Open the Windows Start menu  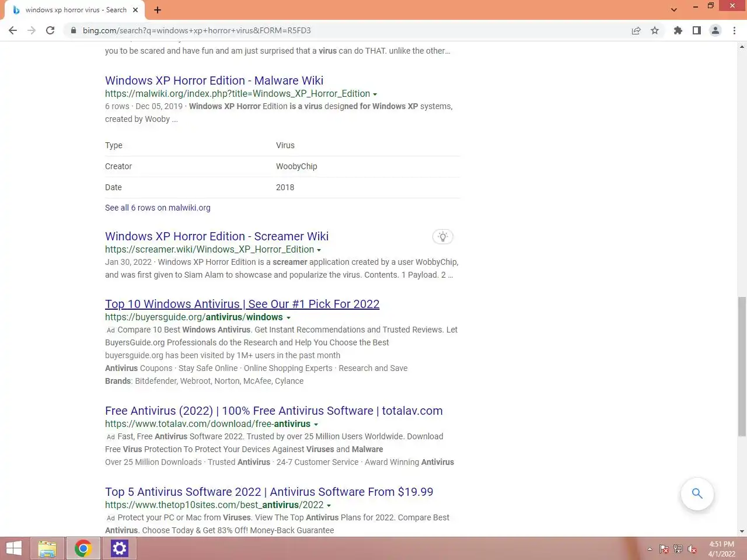pyautogui.click(x=13, y=548)
